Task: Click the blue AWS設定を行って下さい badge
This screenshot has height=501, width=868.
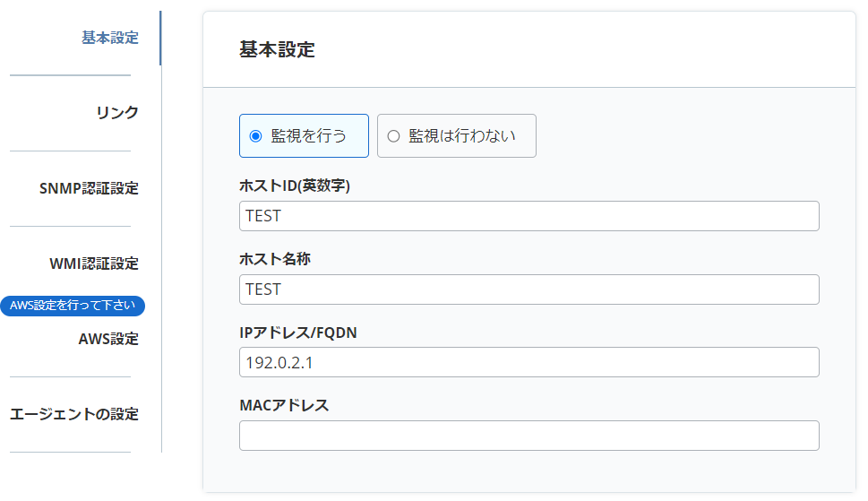Action: tap(73, 306)
